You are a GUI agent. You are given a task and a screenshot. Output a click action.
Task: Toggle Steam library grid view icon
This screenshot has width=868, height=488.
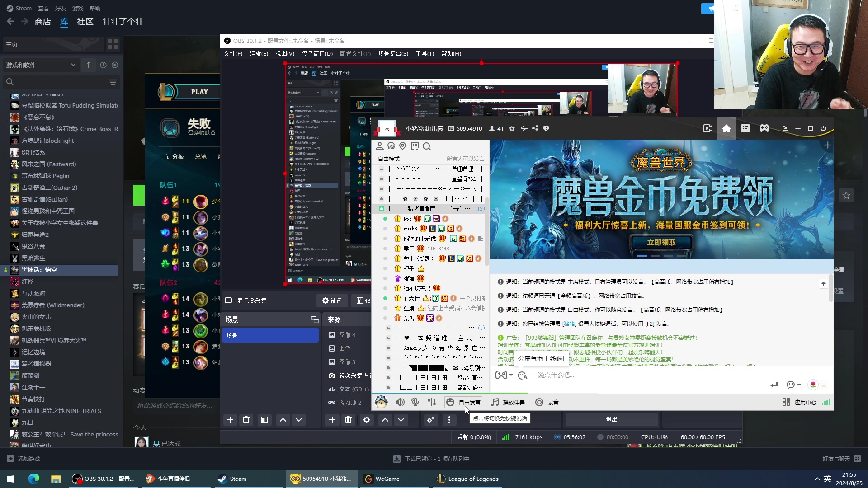113,44
